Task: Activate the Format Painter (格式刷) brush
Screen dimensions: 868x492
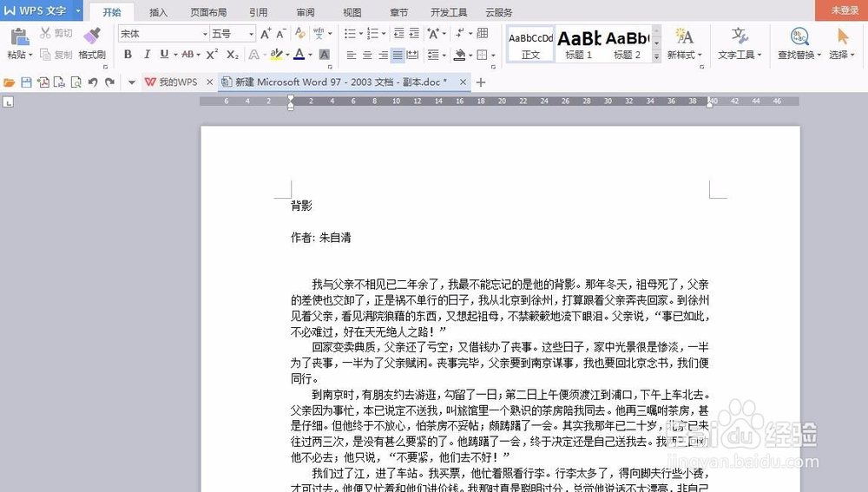Action: (92, 36)
